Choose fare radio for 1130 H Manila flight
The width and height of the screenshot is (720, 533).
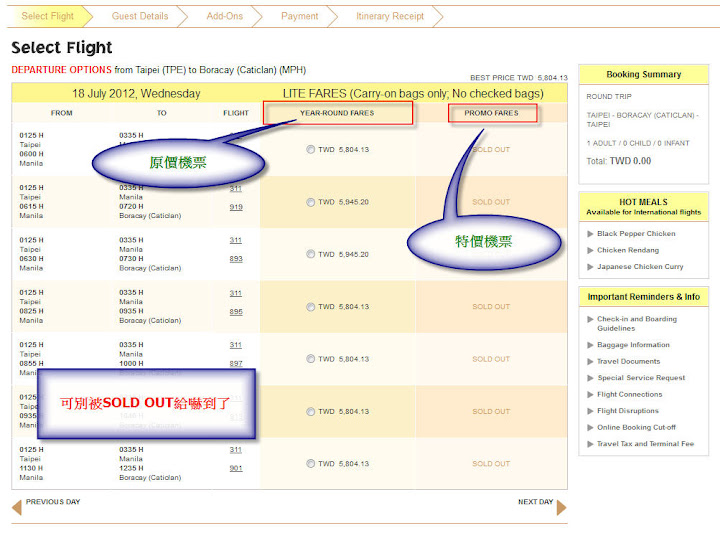[x=311, y=464]
